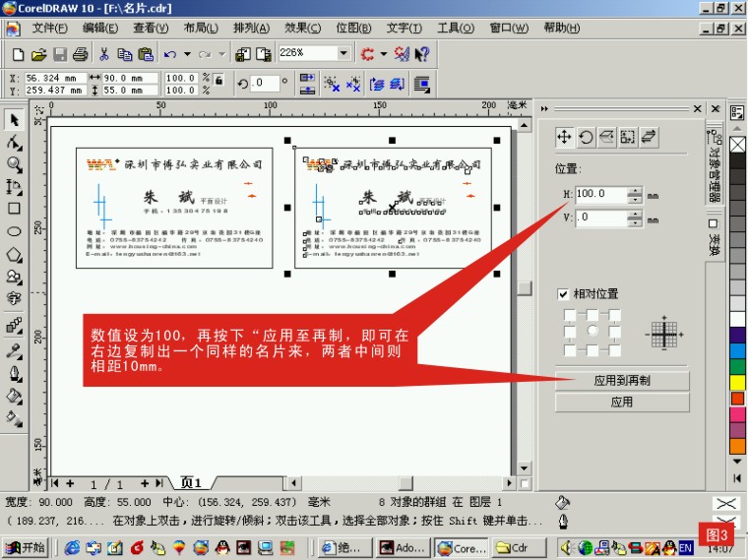
Task: Toggle the lock ratio button
Action: click(218, 80)
